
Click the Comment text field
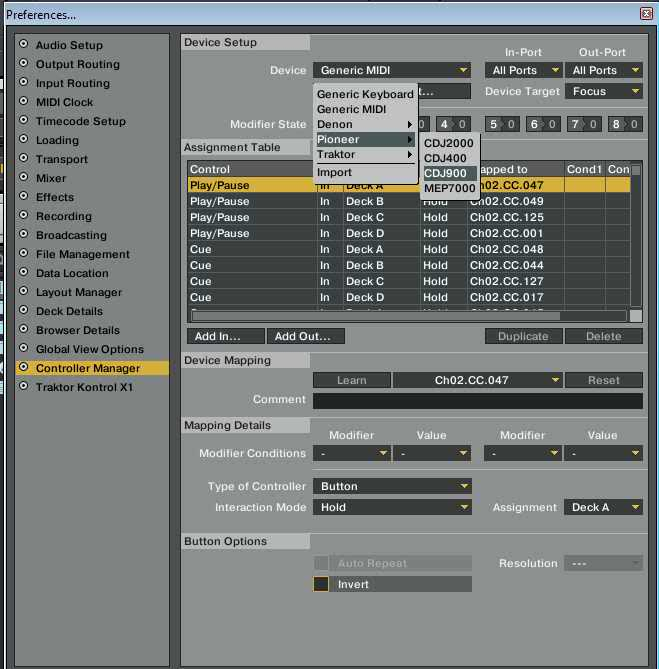[x=477, y=400]
